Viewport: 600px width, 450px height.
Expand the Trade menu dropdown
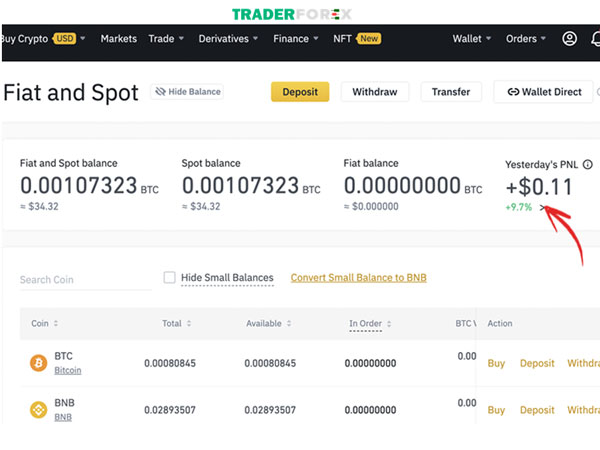(166, 39)
